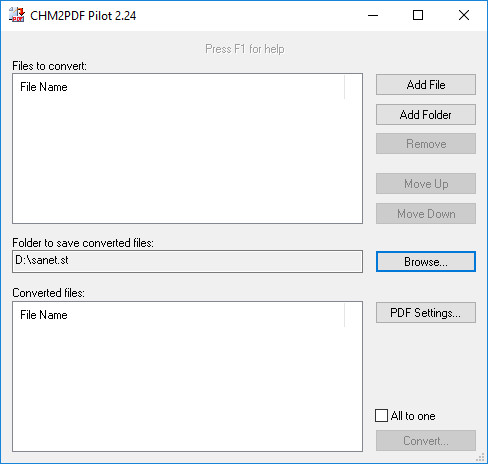Click inside the Converted files list
The image size is (488, 464).
[187, 387]
